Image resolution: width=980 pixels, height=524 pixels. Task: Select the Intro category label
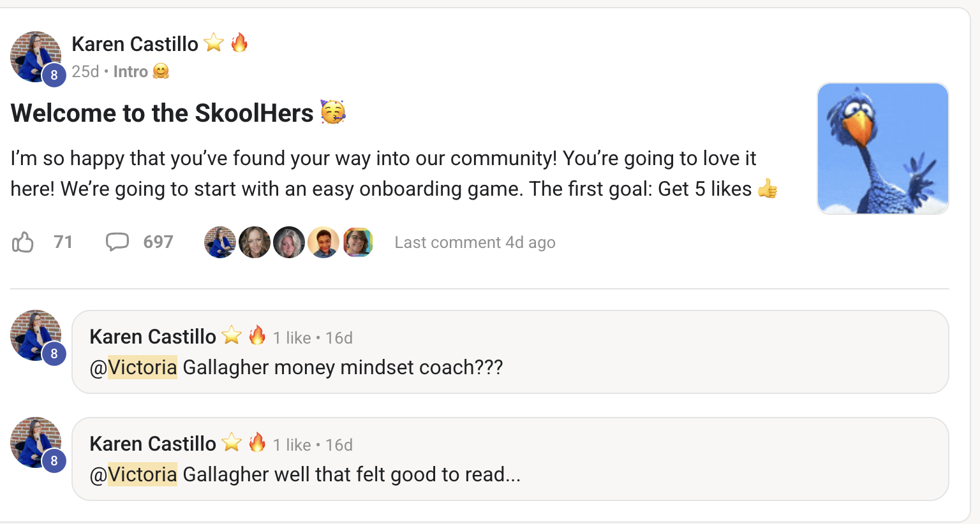pos(131,71)
